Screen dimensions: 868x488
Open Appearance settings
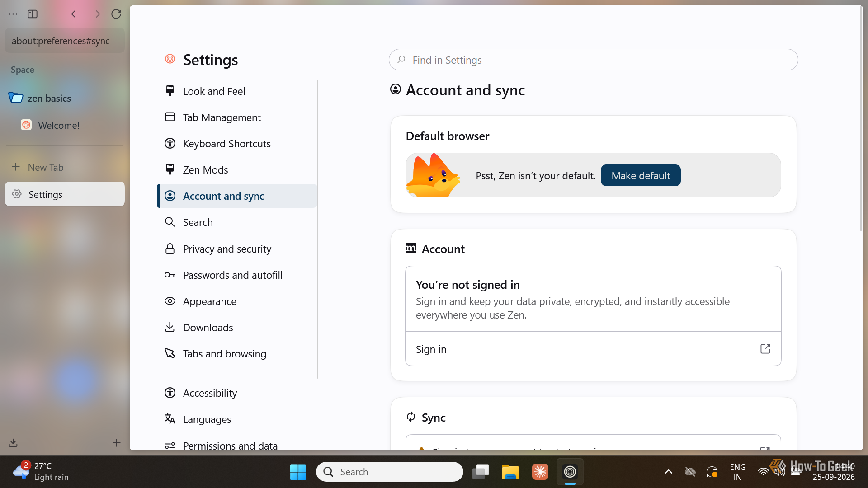pos(237,301)
